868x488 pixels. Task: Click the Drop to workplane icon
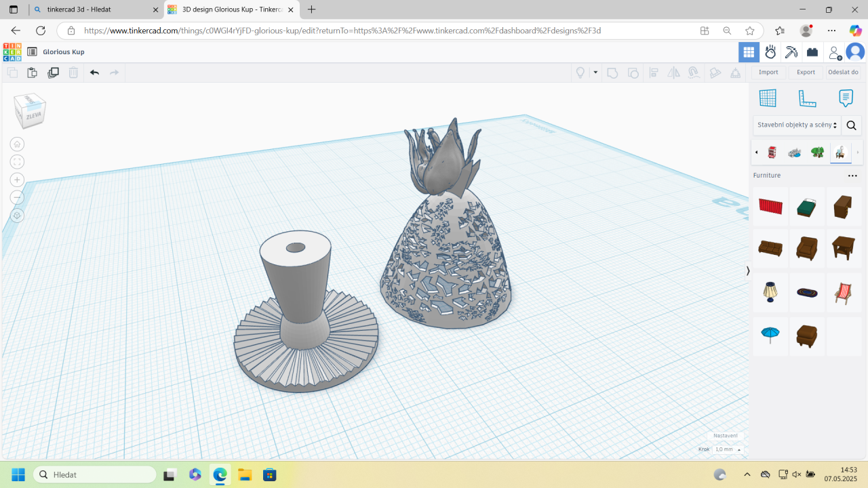(735, 73)
